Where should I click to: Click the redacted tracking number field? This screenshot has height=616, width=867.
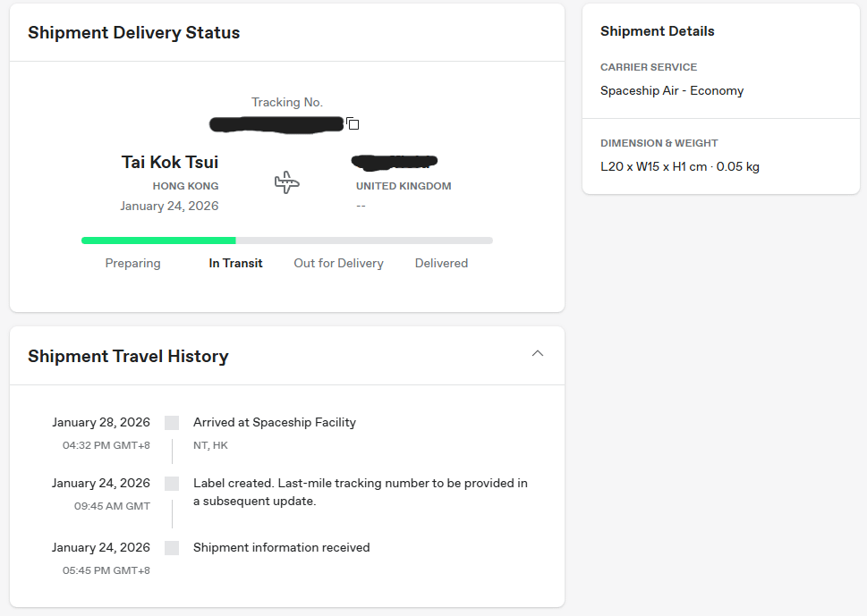point(276,123)
